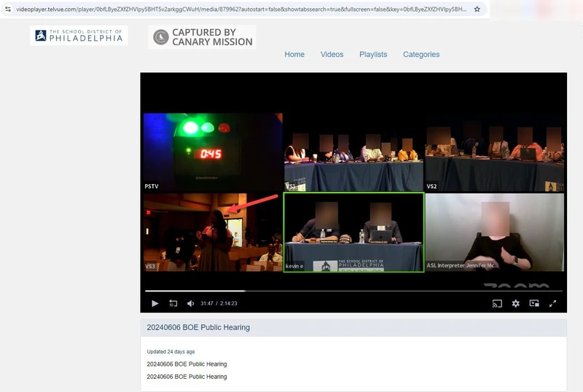Enable picture-in-picture mode icon

click(x=534, y=303)
